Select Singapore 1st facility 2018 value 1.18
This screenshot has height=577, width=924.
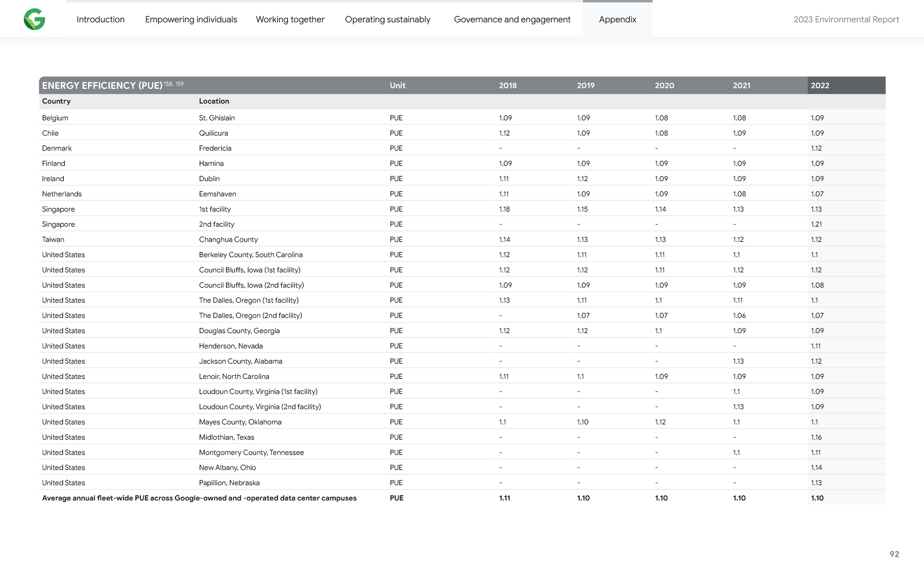click(504, 209)
